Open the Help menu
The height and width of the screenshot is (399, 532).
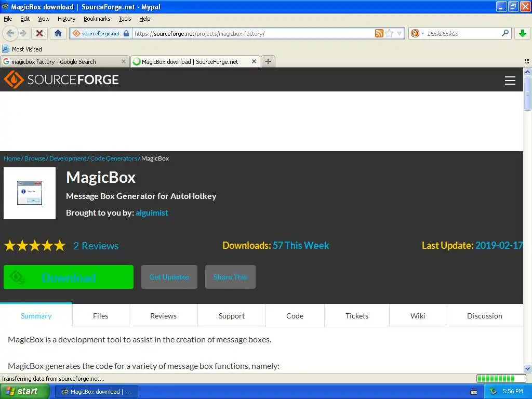click(x=144, y=19)
